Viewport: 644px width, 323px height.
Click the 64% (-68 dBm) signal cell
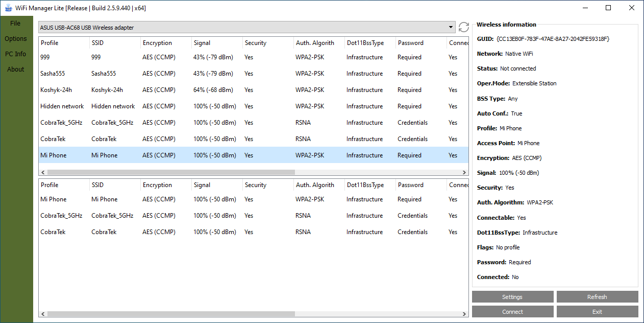(213, 90)
